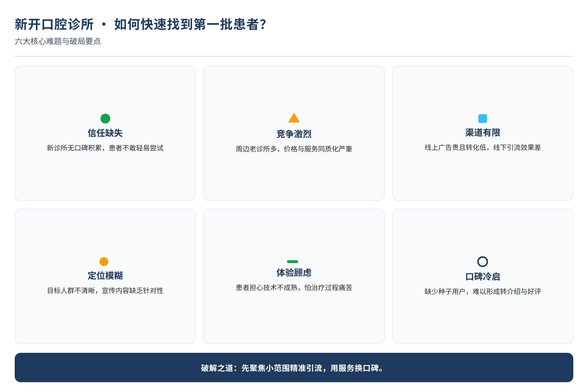588x392 pixels.
Task: Click the orange triangle icon above 竞争激烈
Action: point(294,118)
